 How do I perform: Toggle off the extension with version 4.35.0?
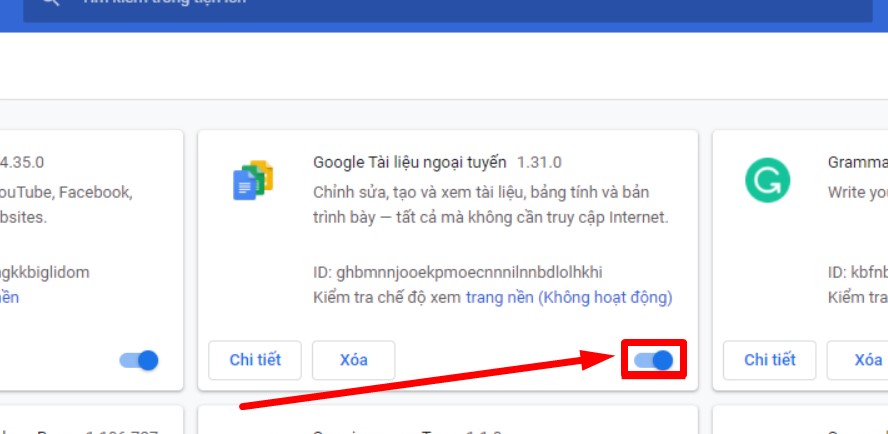click(x=139, y=360)
